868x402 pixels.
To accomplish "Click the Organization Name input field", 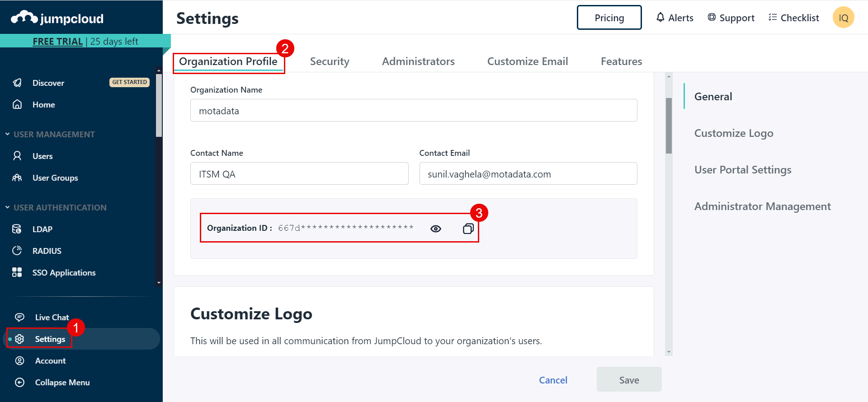I will [x=413, y=111].
